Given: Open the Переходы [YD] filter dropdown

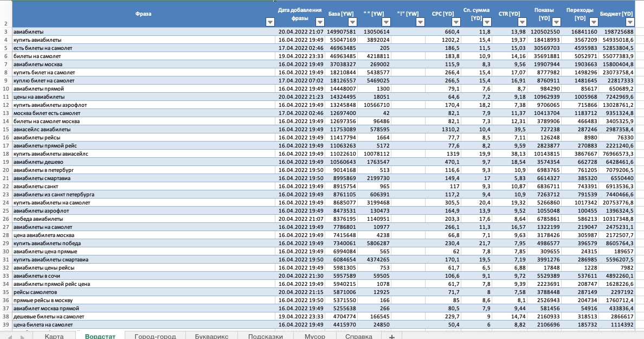Looking at the screenshot, I should pos(594,22).
